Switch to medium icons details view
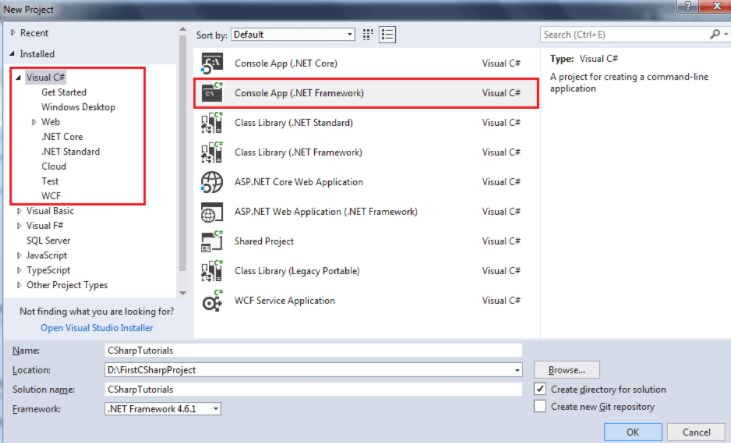Image resolution: width=731 pixels, height=443 pixels. coord(388,35)
